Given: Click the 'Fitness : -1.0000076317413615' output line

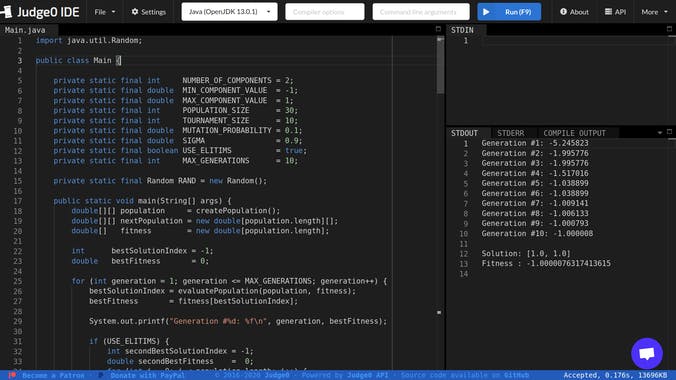Looking at the screenshot, I should pos(546,264).
